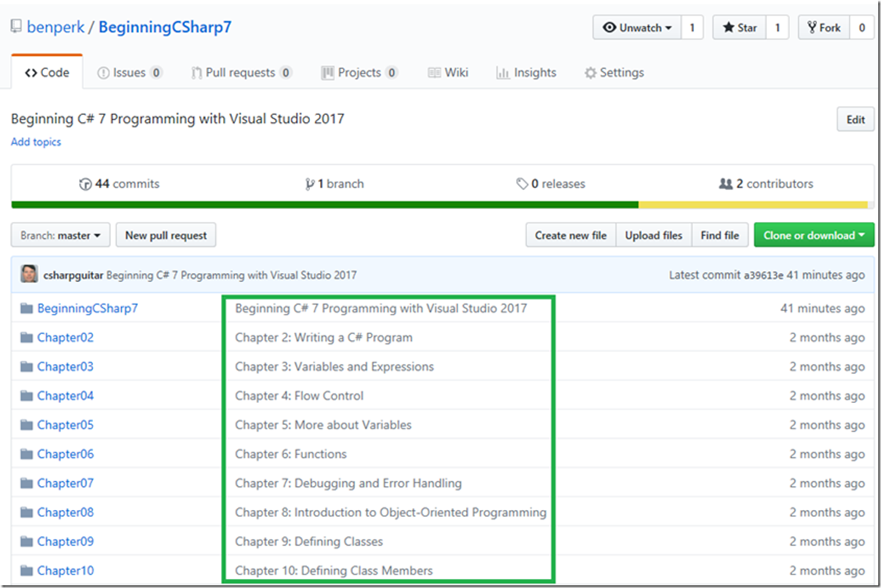Open the Insights tab

point(527,72)
